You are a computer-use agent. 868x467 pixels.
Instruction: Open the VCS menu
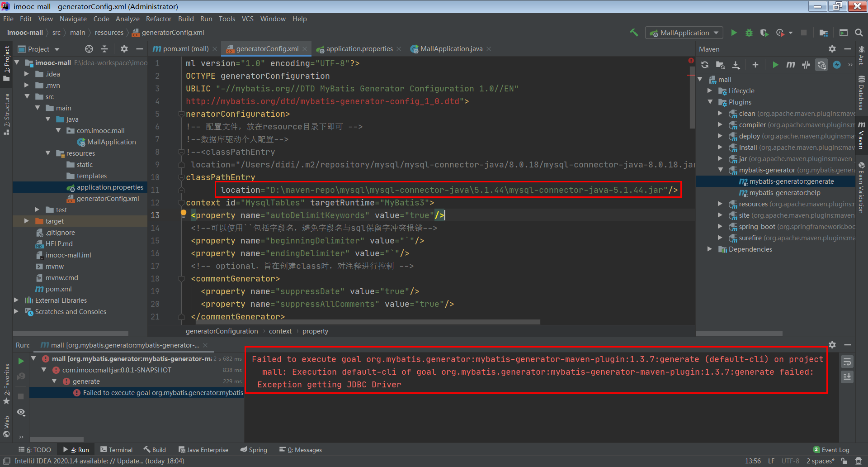(x=247, y=19)
